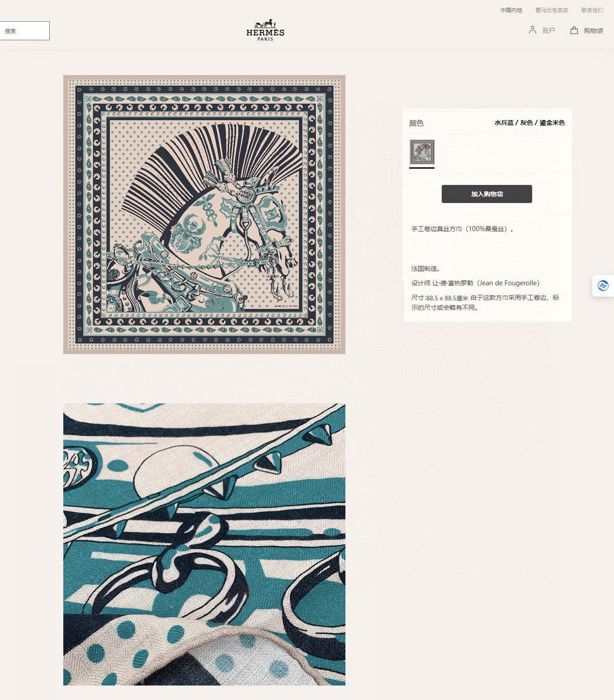Click the 购物袋 shopping bag label
Viewport: 614px width, 700px height.
coord(593,31)
